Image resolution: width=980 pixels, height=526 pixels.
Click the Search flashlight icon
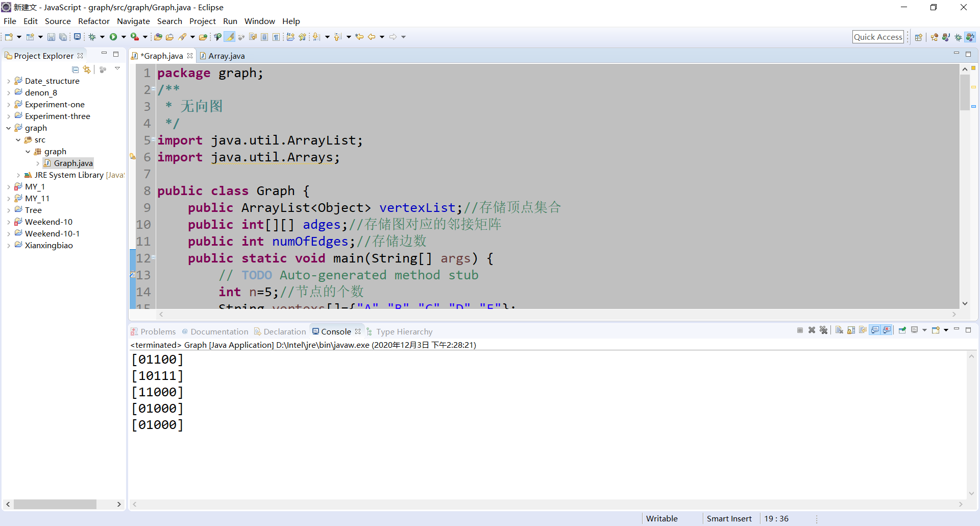pyautogui.click(x=182, y=37)
